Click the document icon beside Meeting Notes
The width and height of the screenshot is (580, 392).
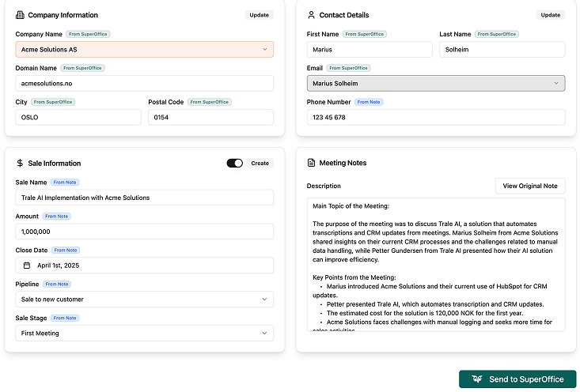[311, 163]
